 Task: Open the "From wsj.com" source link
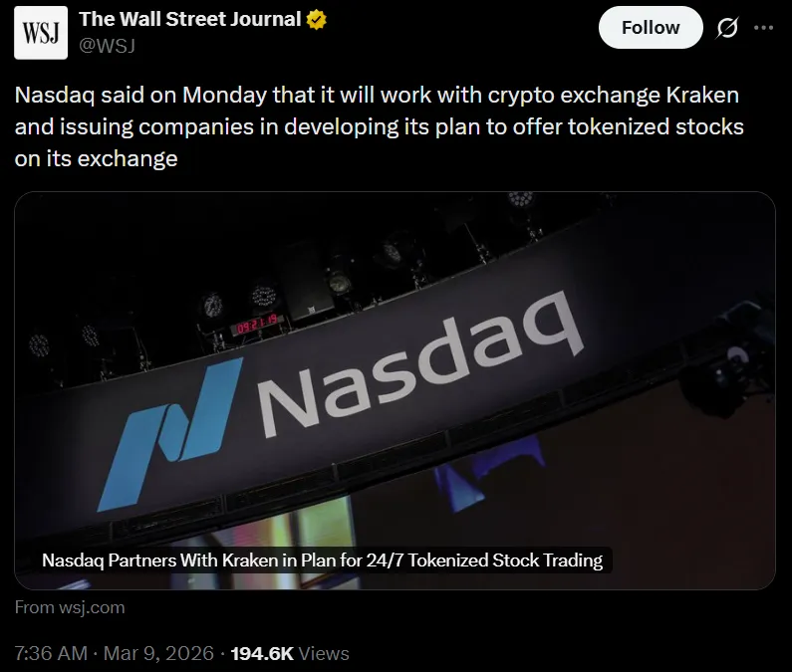70,607
